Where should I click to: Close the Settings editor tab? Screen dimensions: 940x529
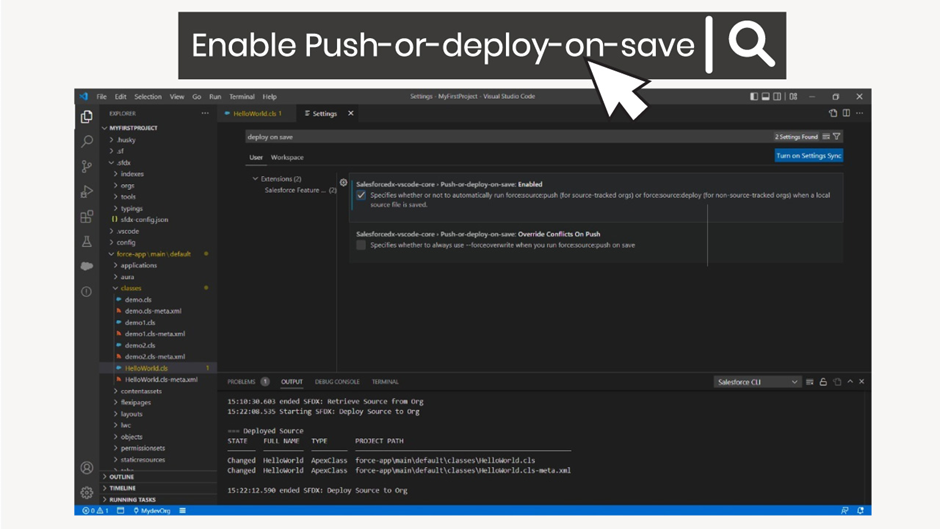(x=351, y=113)
